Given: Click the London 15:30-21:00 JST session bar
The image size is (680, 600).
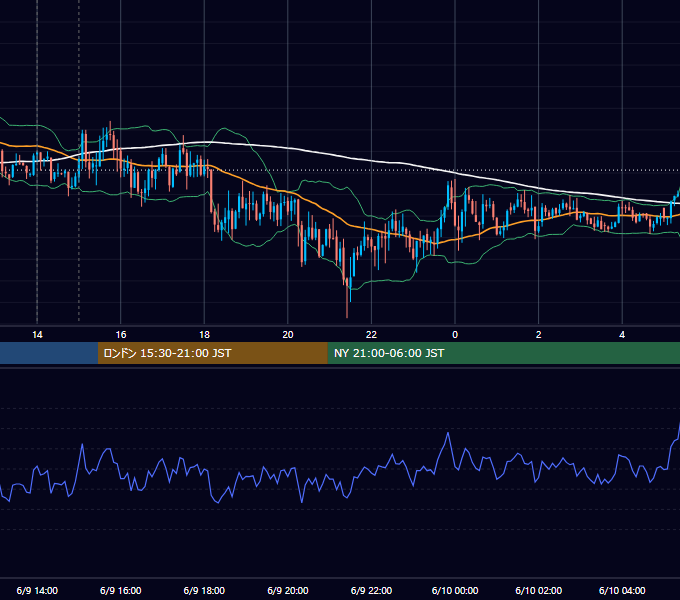Looking at the screenshot, I should point(212,353).
